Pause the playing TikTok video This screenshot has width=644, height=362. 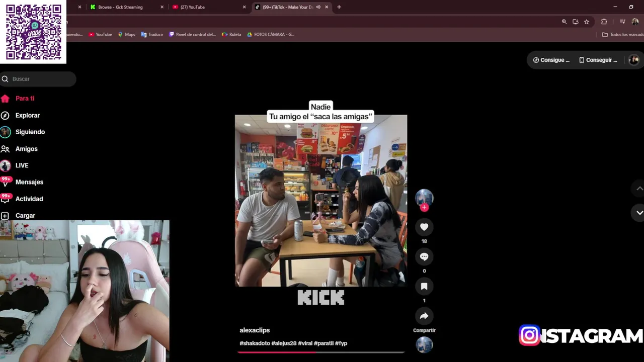click(321, 201)
